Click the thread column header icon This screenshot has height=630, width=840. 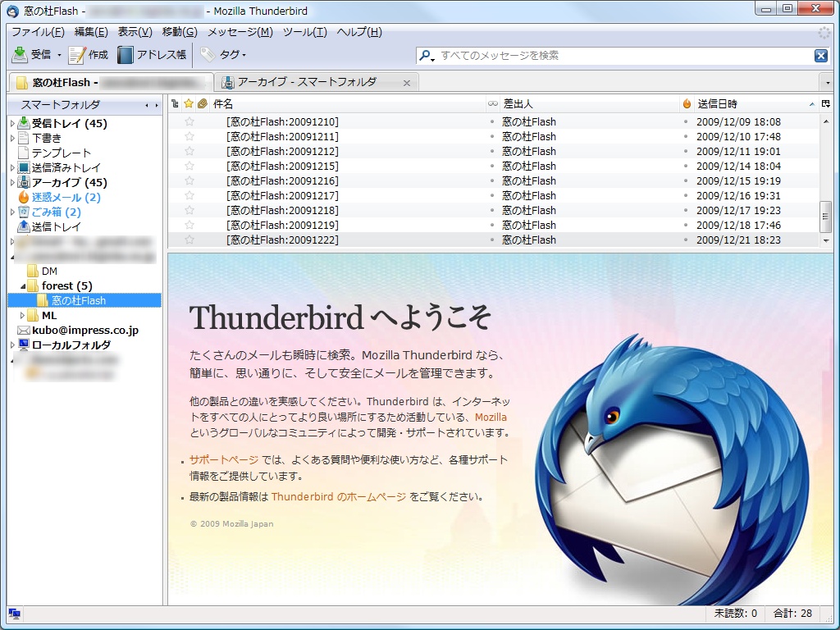click(x=175, y=104)
